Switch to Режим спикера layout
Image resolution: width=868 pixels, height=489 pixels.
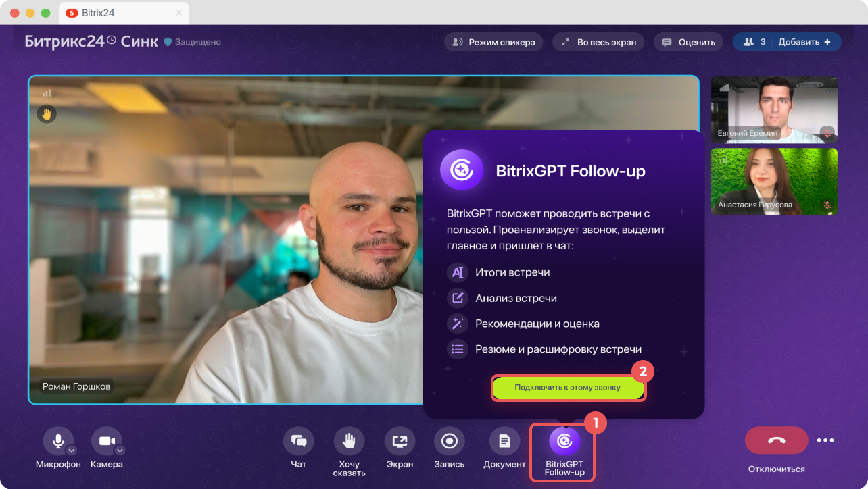(x=493, y=42)
